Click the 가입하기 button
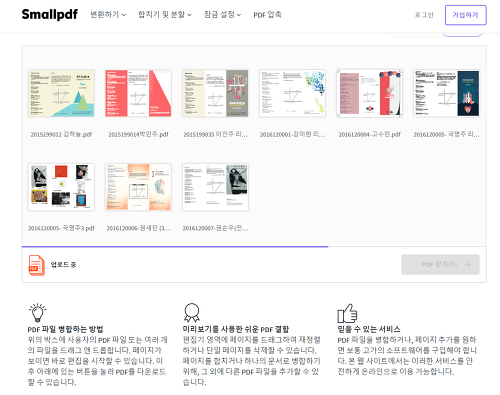The width and height of the screenshot is (500, 395). pos(466,15)
